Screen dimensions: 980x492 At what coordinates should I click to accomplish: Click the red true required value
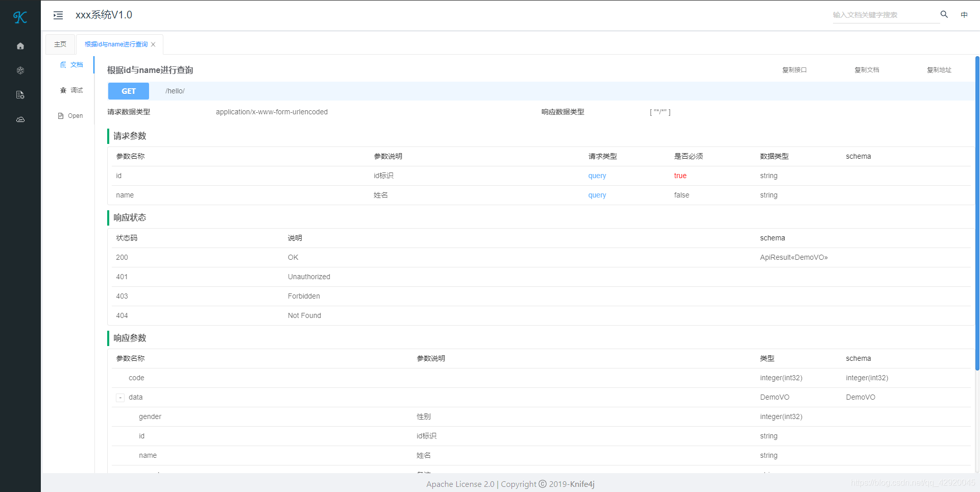[680, 176]
